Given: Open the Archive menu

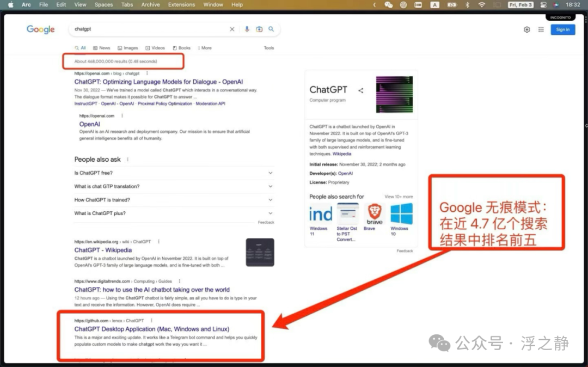Looking at the screenshot, I should [150, 4].
